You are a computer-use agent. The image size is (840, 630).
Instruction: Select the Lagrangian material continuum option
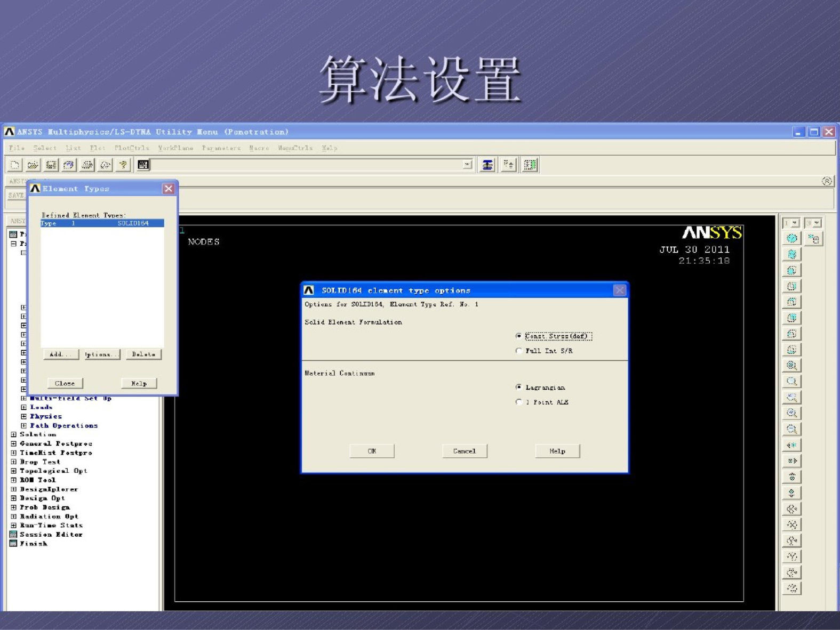[518, 387]
